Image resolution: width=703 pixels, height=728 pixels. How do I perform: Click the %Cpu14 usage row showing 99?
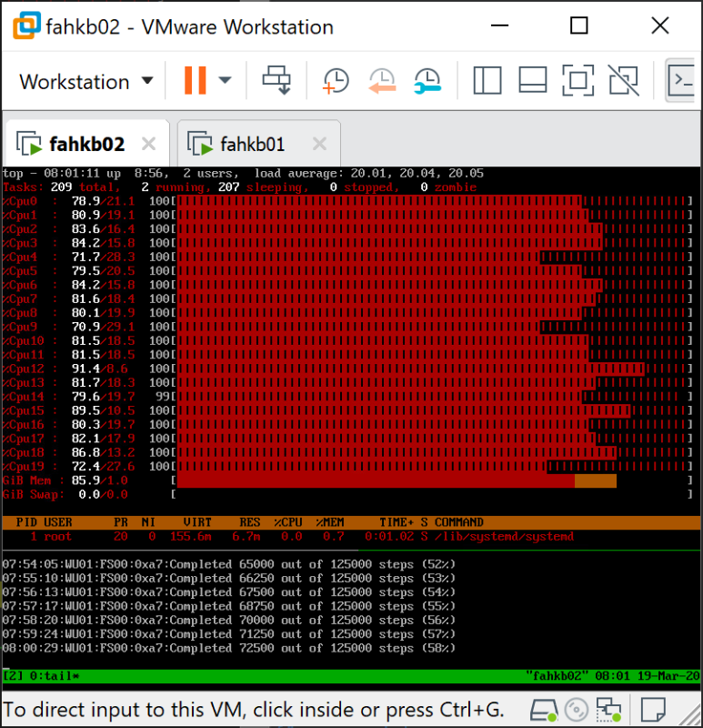[x=347, y=397]
